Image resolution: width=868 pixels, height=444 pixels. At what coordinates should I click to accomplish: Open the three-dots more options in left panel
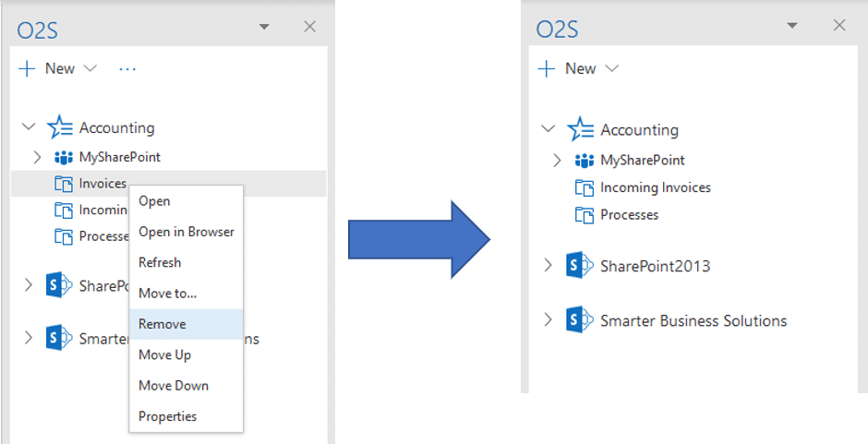point(127,69)
